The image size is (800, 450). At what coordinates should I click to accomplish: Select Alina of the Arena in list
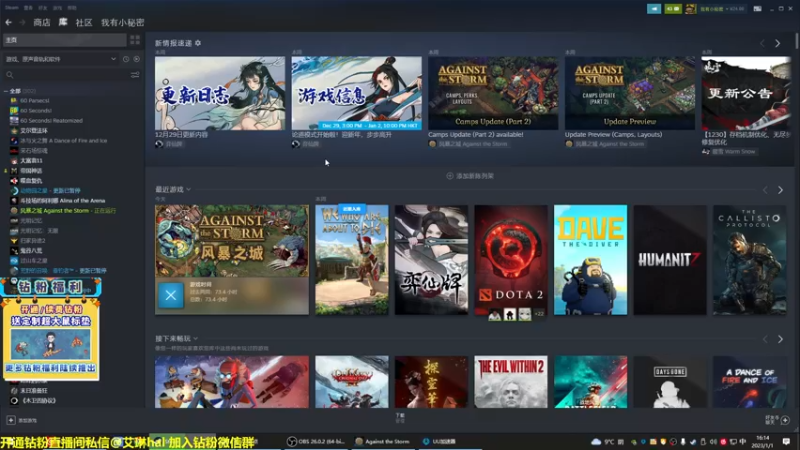(62, 201)
